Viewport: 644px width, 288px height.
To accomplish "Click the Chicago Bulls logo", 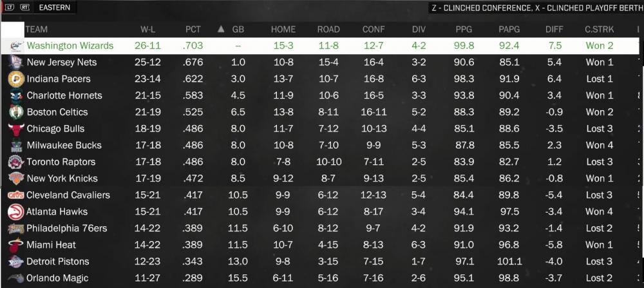I will click(16, 129).
